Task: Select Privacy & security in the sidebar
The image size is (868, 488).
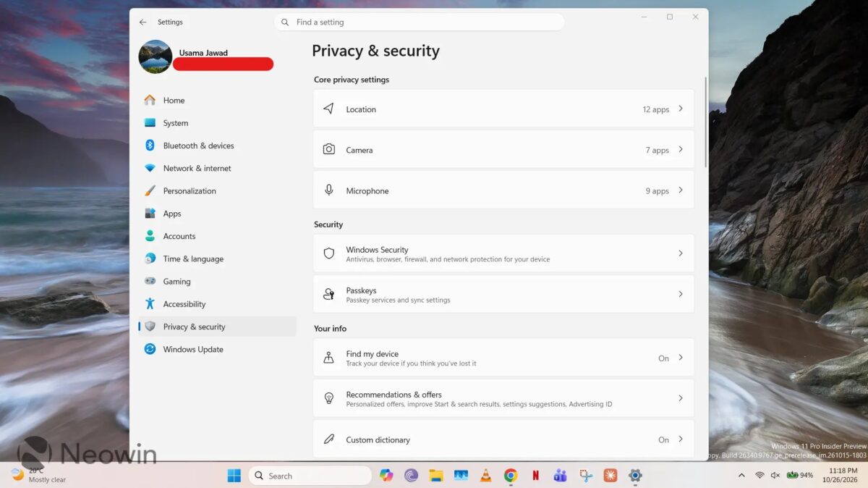Action: point(217,327)
